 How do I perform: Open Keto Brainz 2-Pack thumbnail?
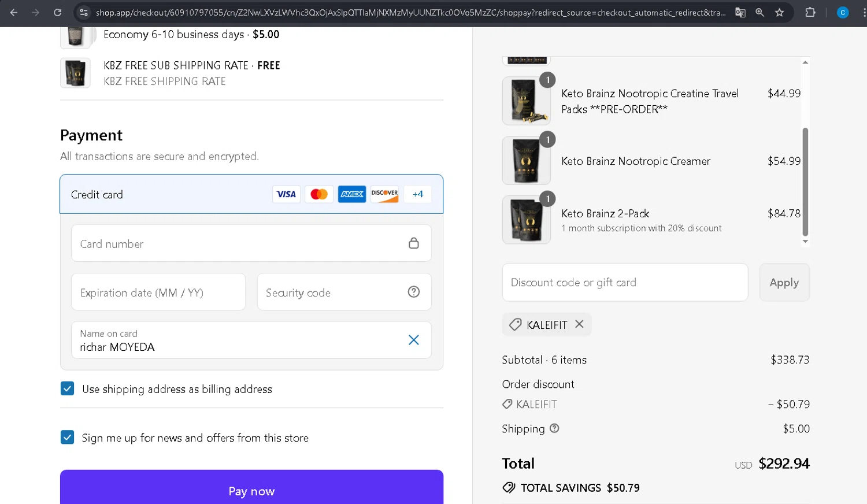(526, 220)
